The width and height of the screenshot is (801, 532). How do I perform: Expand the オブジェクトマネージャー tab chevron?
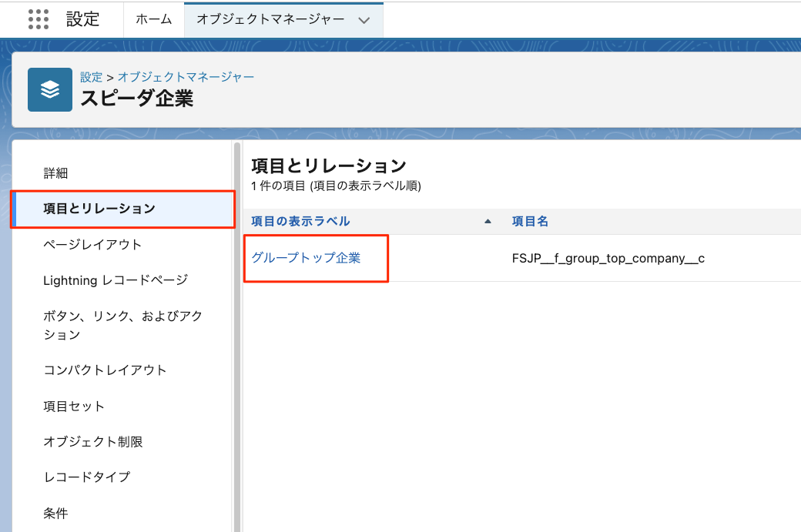tap(365, 20)
